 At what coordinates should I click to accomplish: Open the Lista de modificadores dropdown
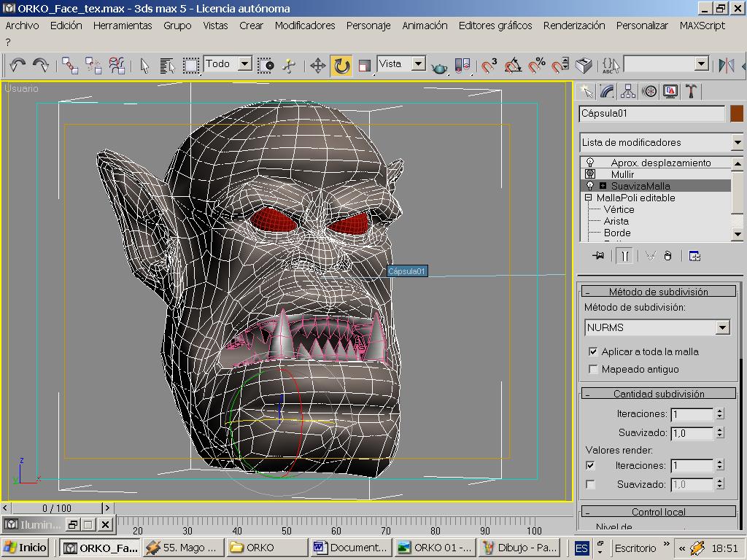[737, 142]
